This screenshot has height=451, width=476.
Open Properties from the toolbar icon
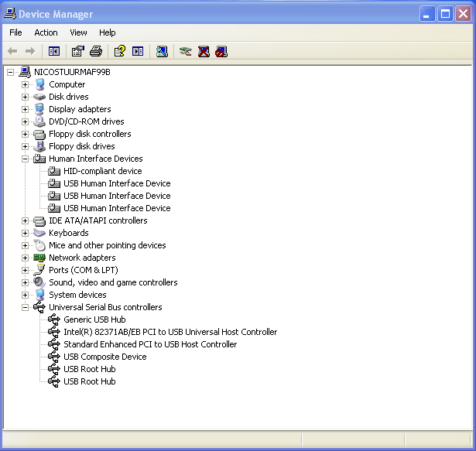click(x=77, y=51)
